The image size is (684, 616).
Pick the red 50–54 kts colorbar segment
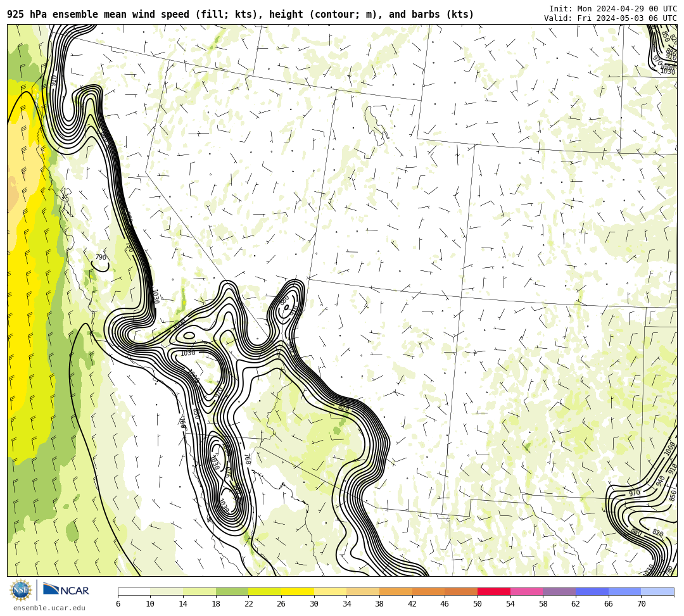tap(494, 591)
